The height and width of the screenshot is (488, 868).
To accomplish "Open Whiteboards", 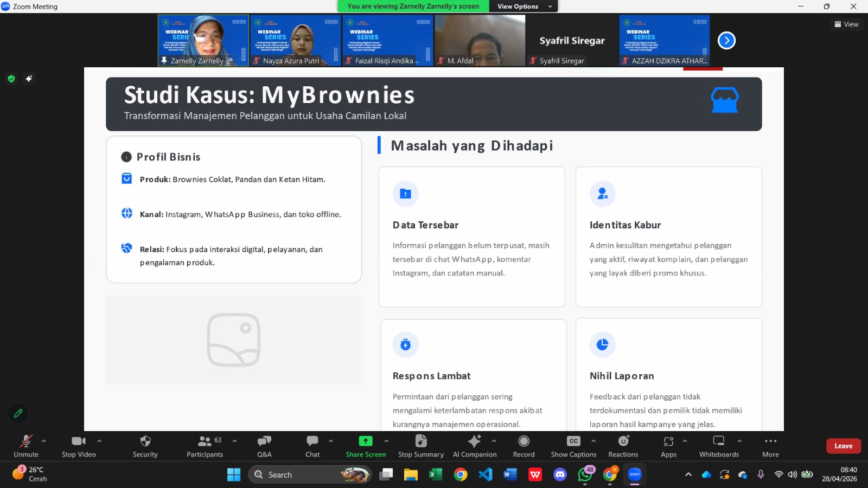I will pos(719,446).
